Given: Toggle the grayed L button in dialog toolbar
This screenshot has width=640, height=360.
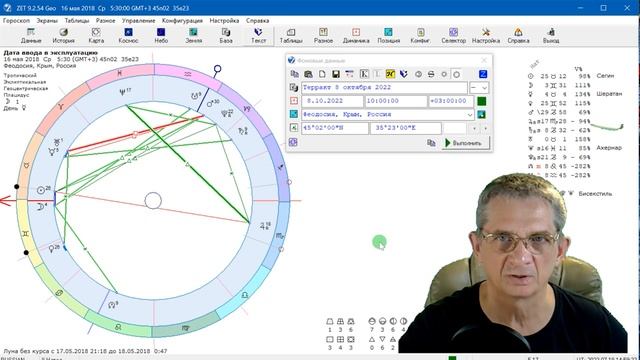Looking at the screenshot, I should (377, 74).
